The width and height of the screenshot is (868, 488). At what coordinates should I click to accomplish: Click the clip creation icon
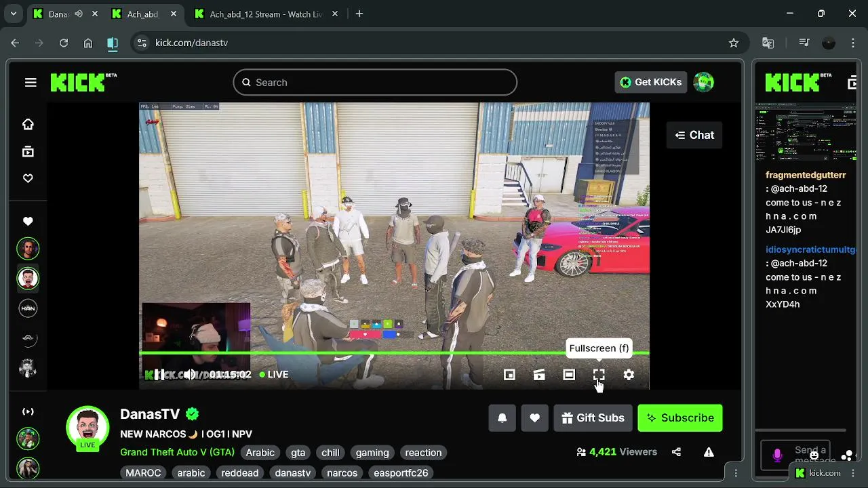tap(539, 375)
